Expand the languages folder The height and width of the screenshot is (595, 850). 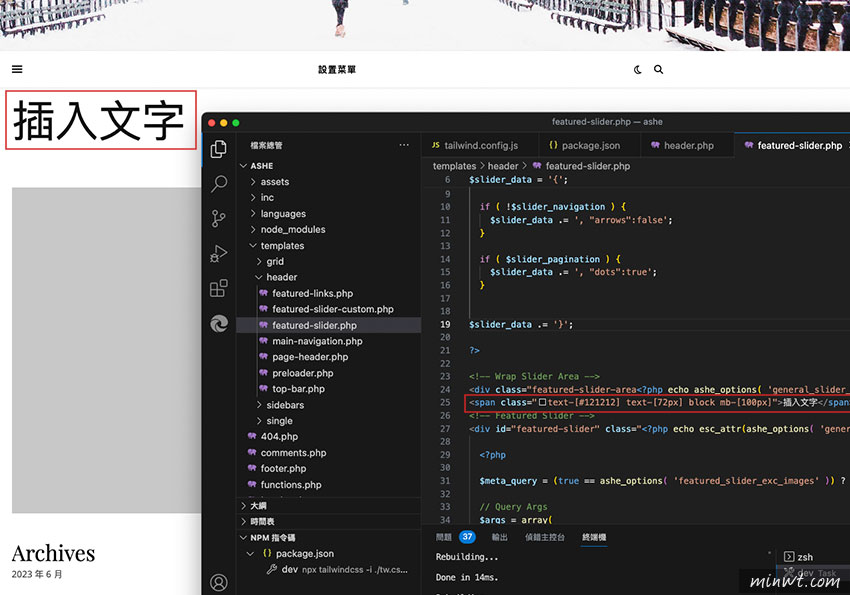click(x=329, y=214)
